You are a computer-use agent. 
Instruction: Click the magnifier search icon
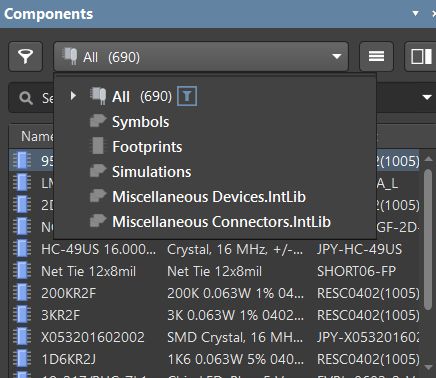(26, 98)
